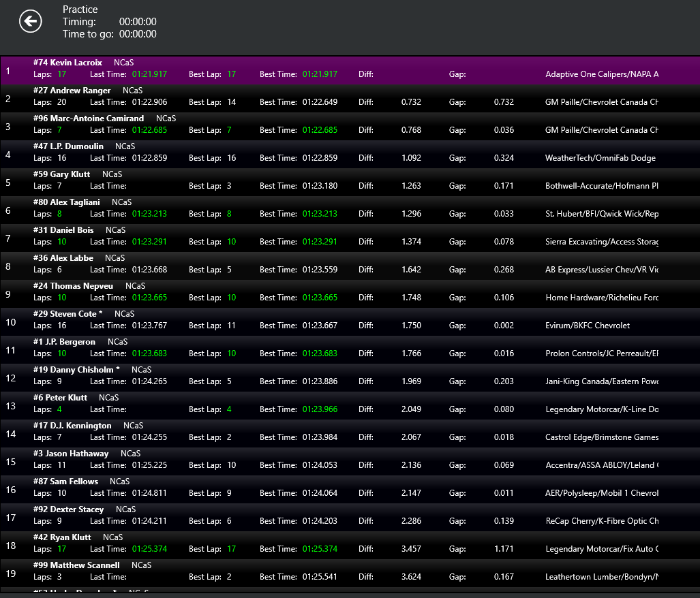
Task: Select #3 Jason Hathaway name
Action: point(71,454)
